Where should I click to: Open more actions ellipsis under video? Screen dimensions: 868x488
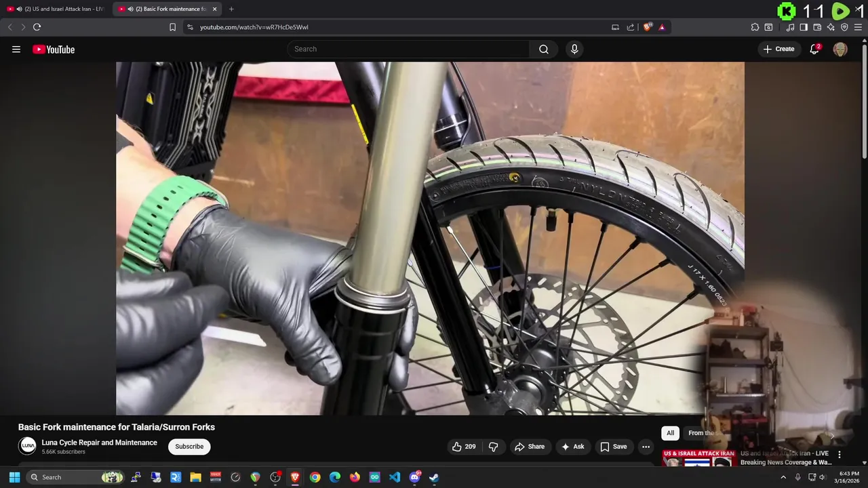coord(646,447)
